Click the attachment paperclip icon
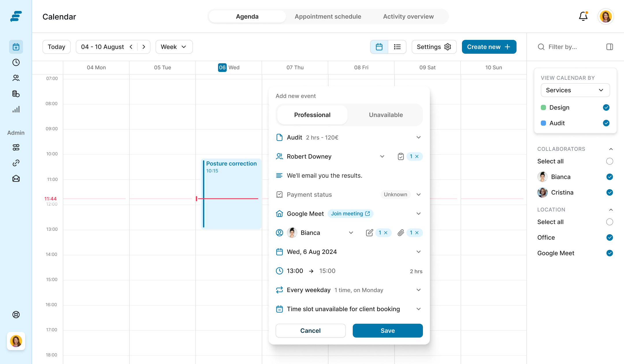The height and width of the screenshot is (364, 624). pyautogui.click(x=400, y=233)
